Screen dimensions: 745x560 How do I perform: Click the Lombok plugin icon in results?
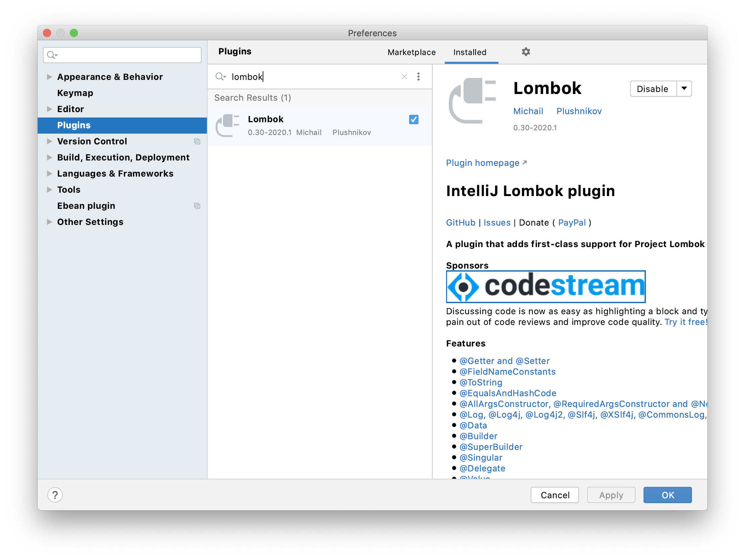(227, 125)
